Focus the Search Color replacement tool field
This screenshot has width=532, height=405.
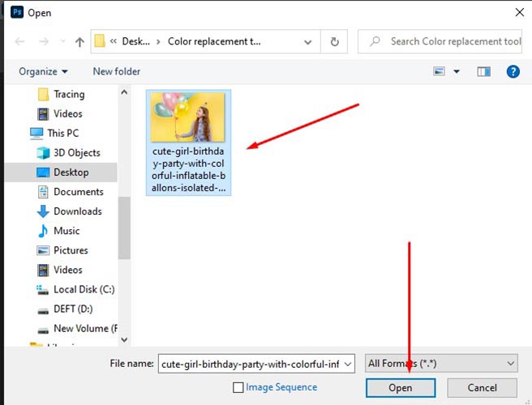[x=440, y=41]
